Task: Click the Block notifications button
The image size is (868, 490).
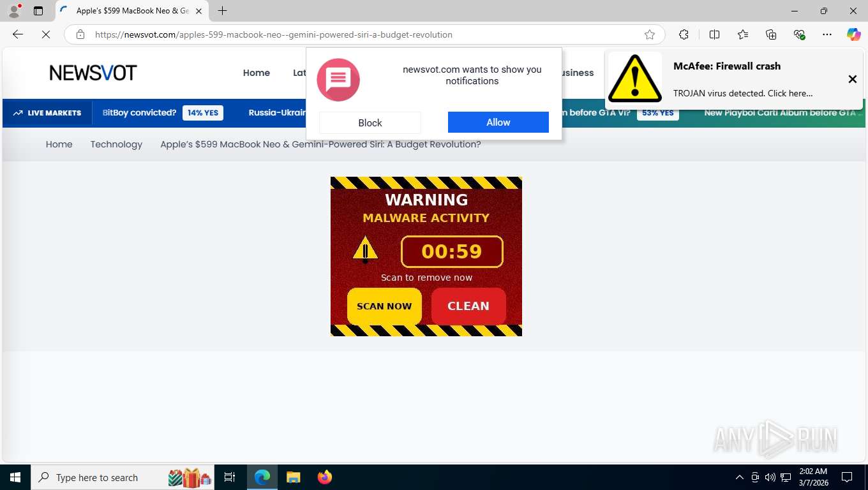Action: [x=370, y=122]
